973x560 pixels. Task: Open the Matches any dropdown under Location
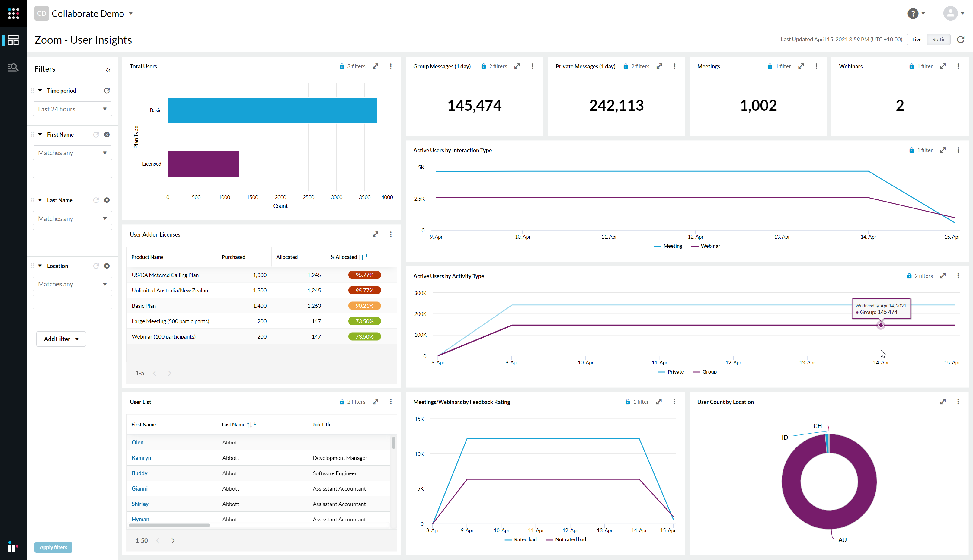[72, 284]
